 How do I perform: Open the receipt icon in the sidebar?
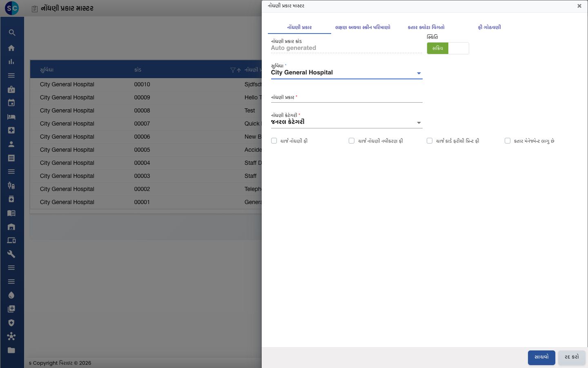coord(11,158)
